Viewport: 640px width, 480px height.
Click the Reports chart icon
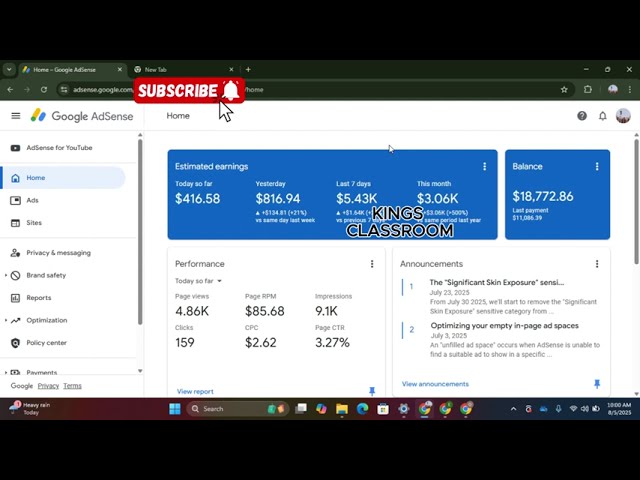pos(16,298)
